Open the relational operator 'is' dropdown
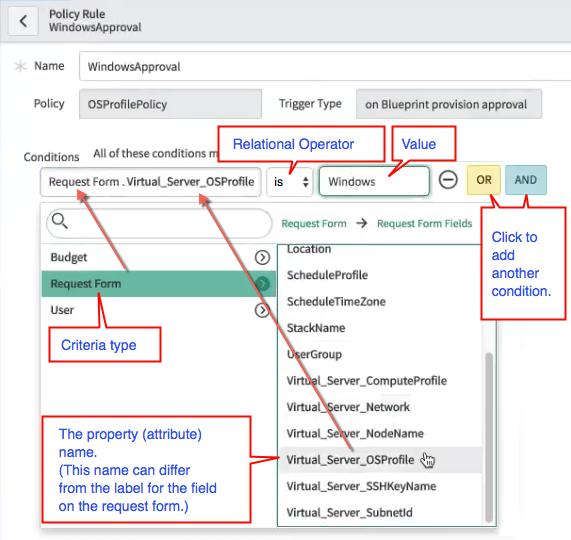This screenshot has width=571, height=540. [290, 182]
